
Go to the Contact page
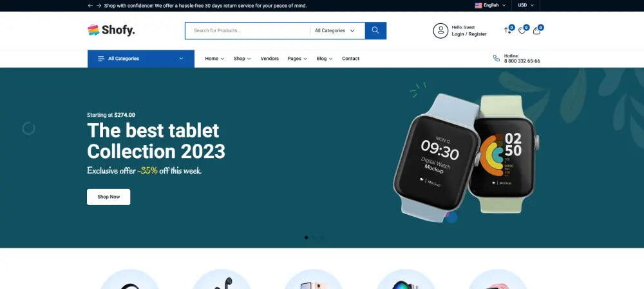click(x=350, y=59)
